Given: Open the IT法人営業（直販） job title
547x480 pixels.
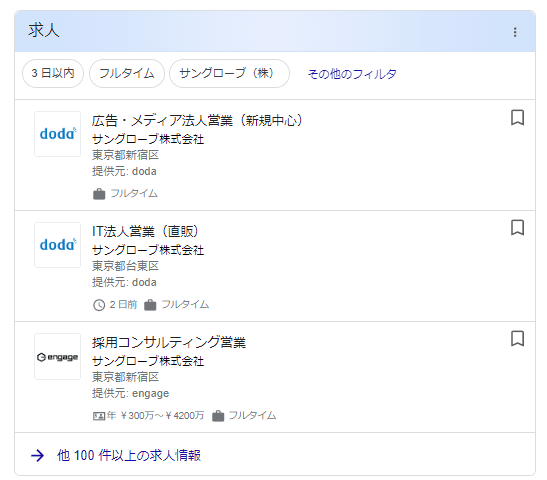Looking at the screenshot, I should (145, 231).
